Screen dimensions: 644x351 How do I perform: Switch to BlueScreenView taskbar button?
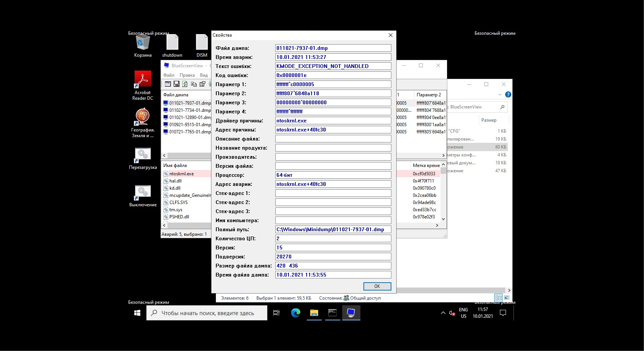coord(351,313)
